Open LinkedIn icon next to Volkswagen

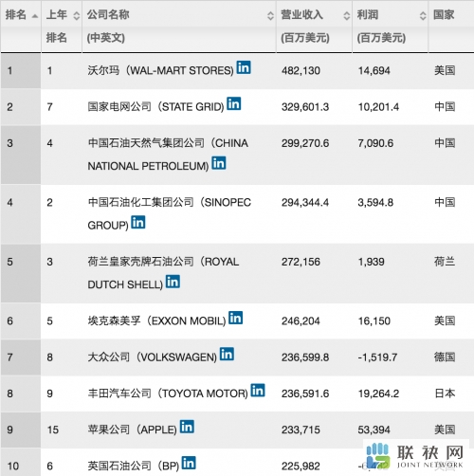tap(227, 354)
